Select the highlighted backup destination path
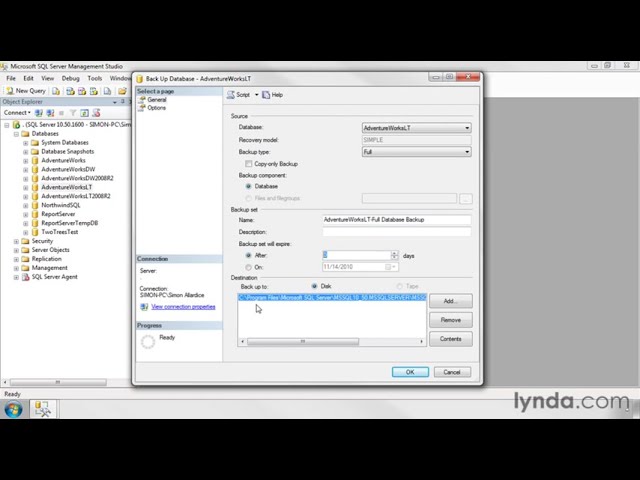The height and width of the screenshot is (480, 640). tap(332, 298)
